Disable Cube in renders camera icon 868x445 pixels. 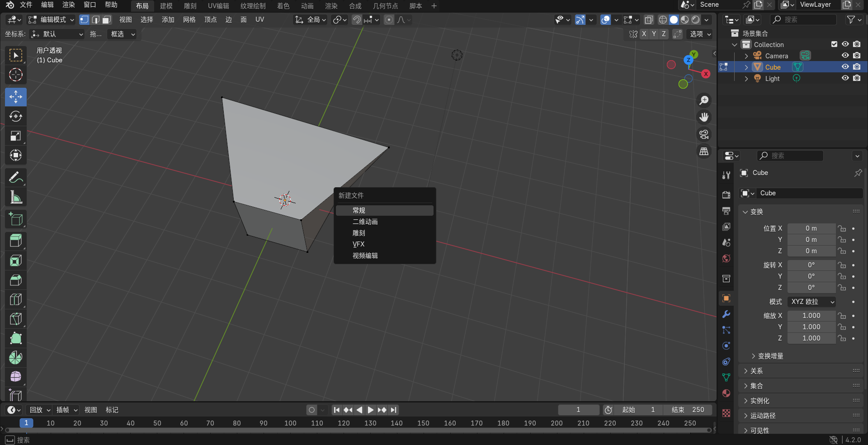857,67
